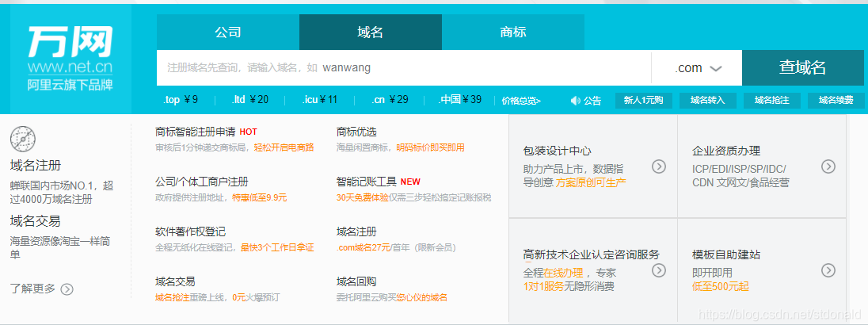
Task: Open 高新技术企业认定咨询服务 card title
Action: pos(592,254)
